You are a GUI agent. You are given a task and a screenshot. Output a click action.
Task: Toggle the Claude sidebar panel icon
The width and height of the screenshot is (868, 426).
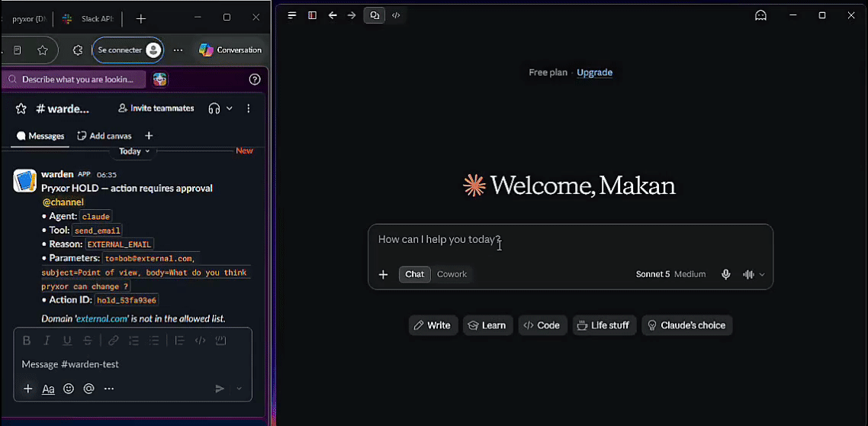(312, 15)
